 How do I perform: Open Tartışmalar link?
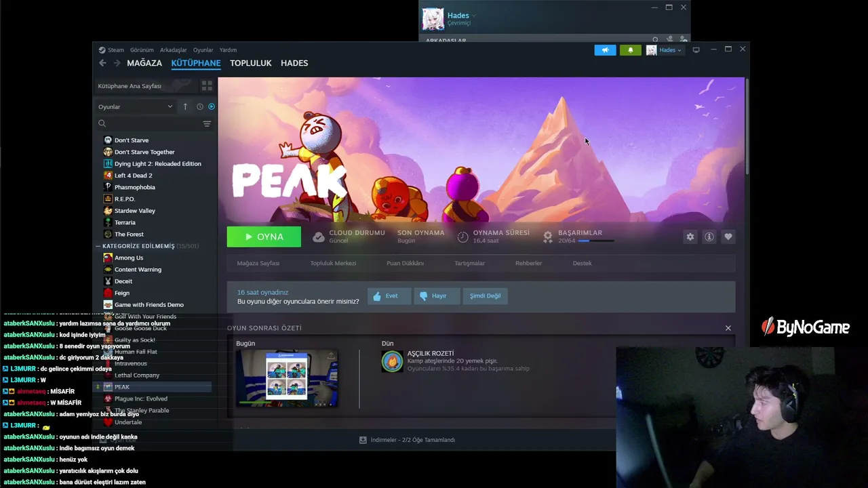click(469, 263)
